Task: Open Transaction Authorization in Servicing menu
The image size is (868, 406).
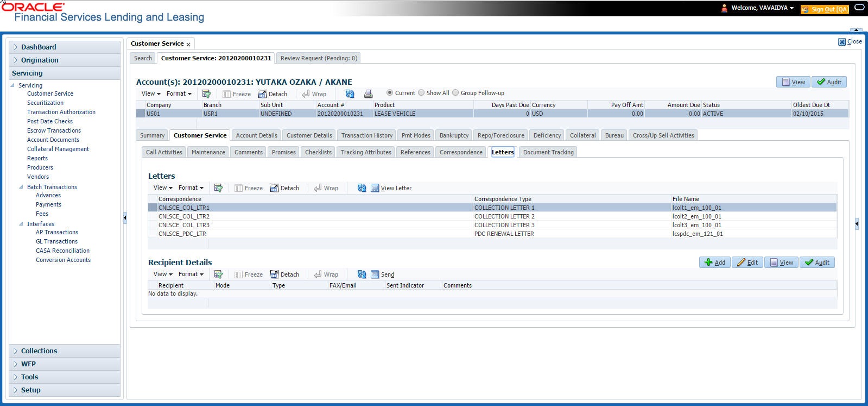Action: [61, 112]
